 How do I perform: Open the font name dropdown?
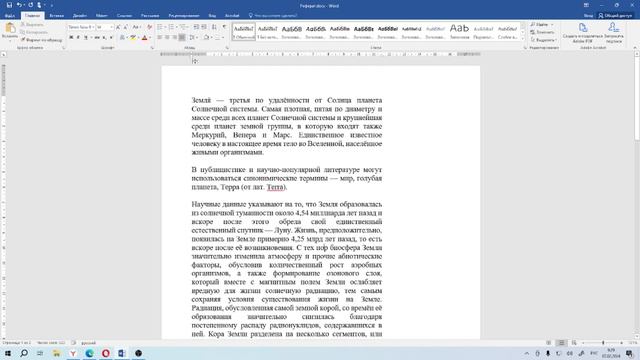(x=93, y=27)
